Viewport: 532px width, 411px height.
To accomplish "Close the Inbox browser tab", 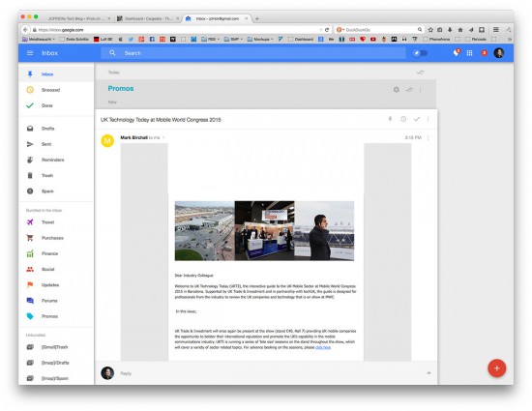I will click(247, 18).
